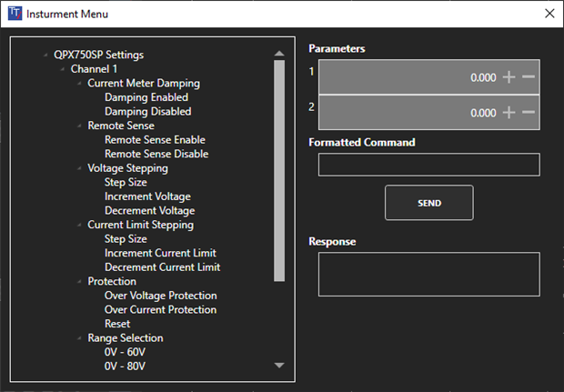564x392 pixels.
Task: Select Remote Sense Disable command
Action: [156, 154]
